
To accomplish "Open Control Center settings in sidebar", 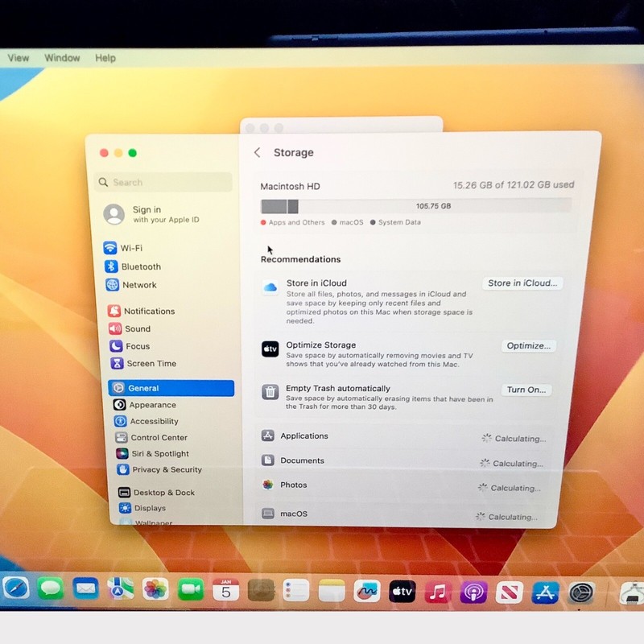I will 151,437.
